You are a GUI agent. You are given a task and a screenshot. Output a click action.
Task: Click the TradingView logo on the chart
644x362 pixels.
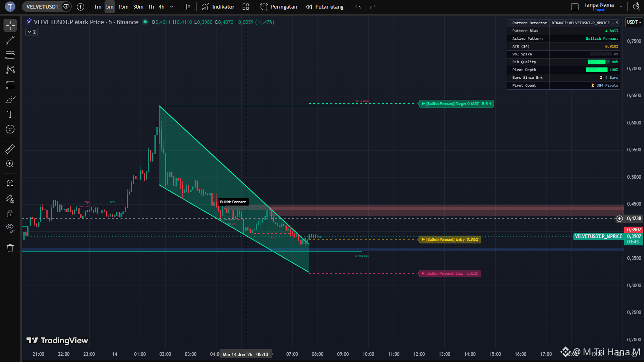point(57,341)
